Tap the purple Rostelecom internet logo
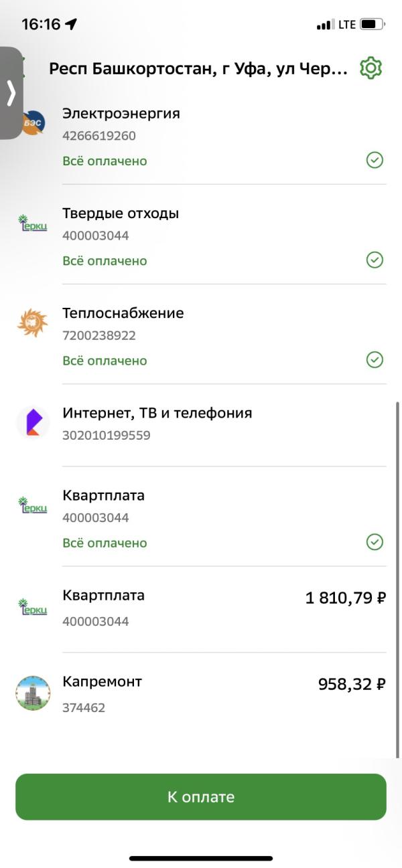 [x=33, y=422]
